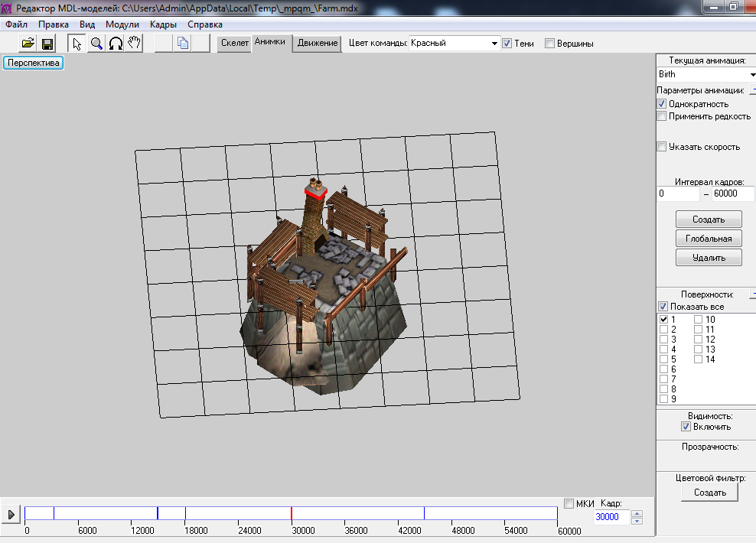
Task: Click the Удалить button
Action: 709,258
